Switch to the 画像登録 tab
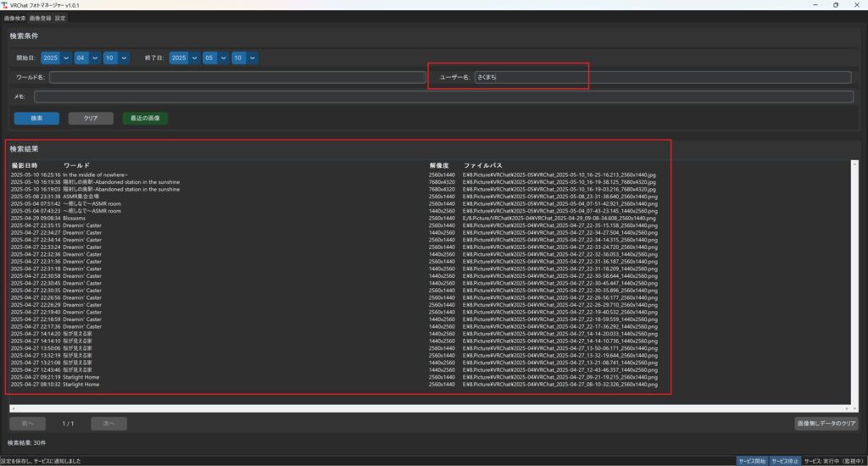Image resolution: width=868 pixels, height=466 pixels. click(x=40, y=19)
